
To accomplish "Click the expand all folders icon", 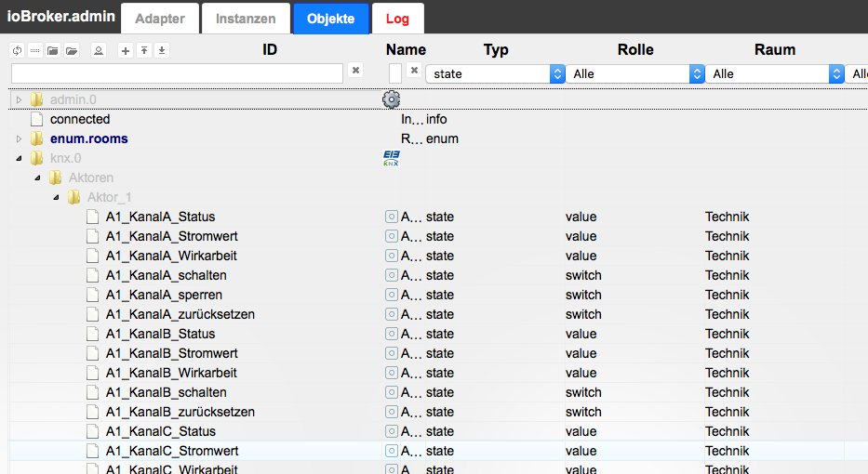I will (x=72, y=50).
